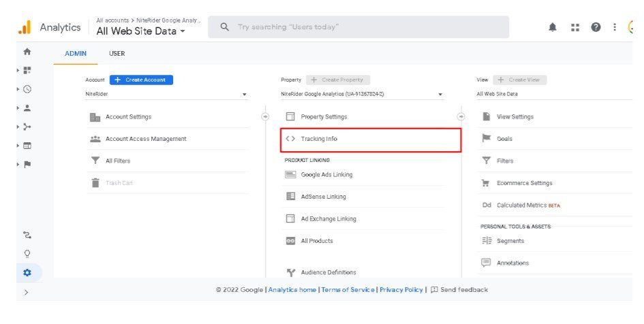The width and height of the screenshot is (644, 324).
Task: Switch to the ADMIN tab
Action: click(x=76, y=53)
